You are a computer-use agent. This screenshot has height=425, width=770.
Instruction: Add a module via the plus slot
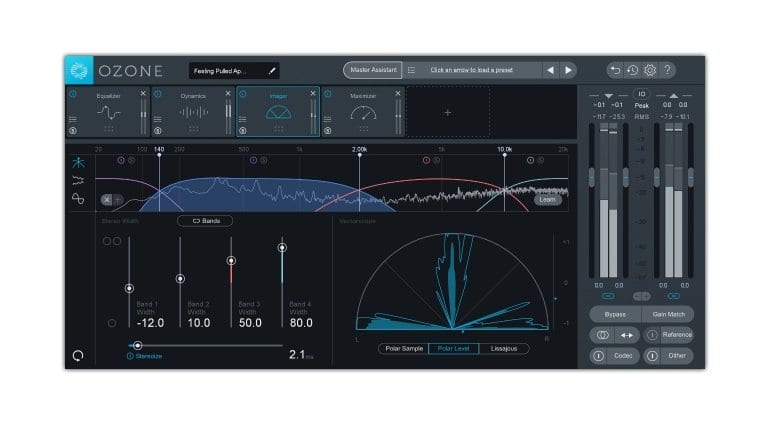[x=448, y=113]
